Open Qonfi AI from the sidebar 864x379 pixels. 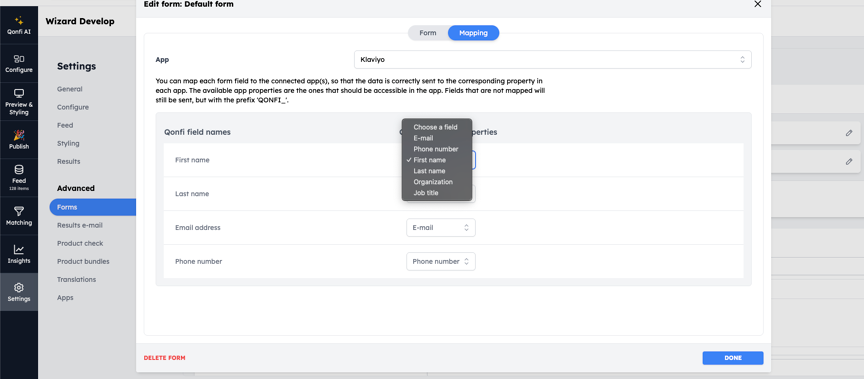19,25
